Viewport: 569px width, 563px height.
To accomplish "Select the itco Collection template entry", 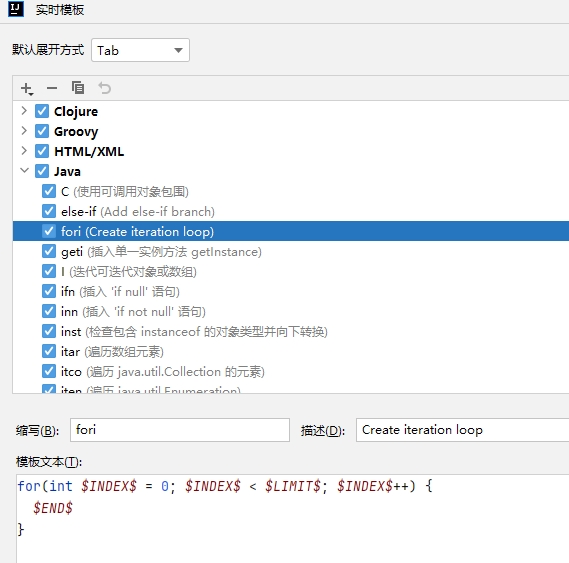I will [x=163, y=372].
